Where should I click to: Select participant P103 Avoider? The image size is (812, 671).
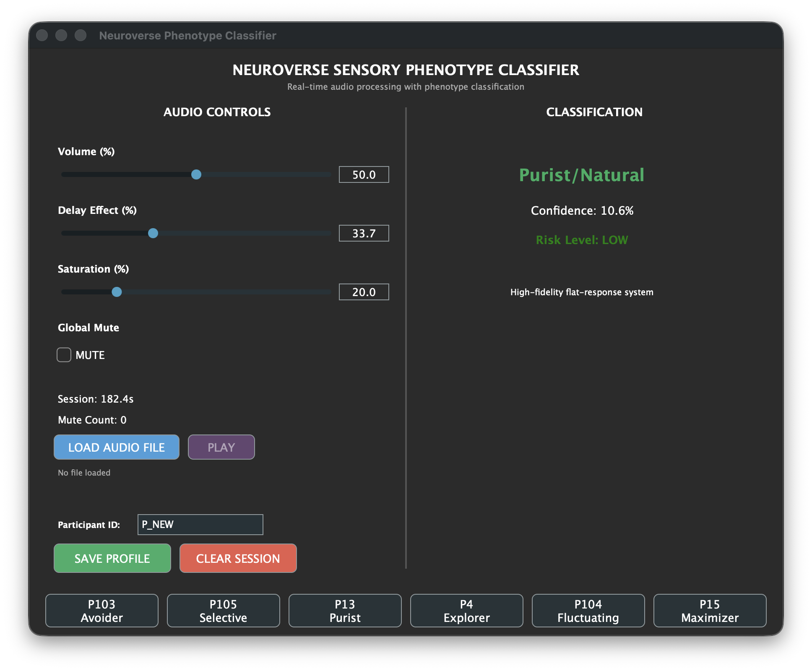click(x=101, y=611)
